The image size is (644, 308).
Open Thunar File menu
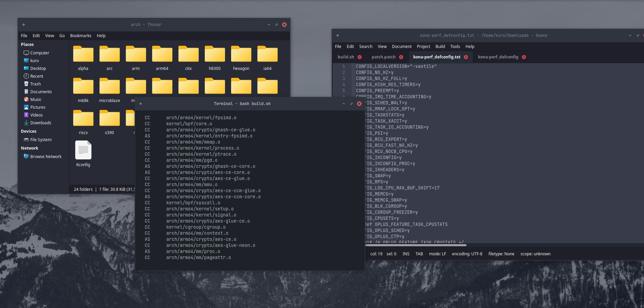pyautogui.click(x=24, y=35)
